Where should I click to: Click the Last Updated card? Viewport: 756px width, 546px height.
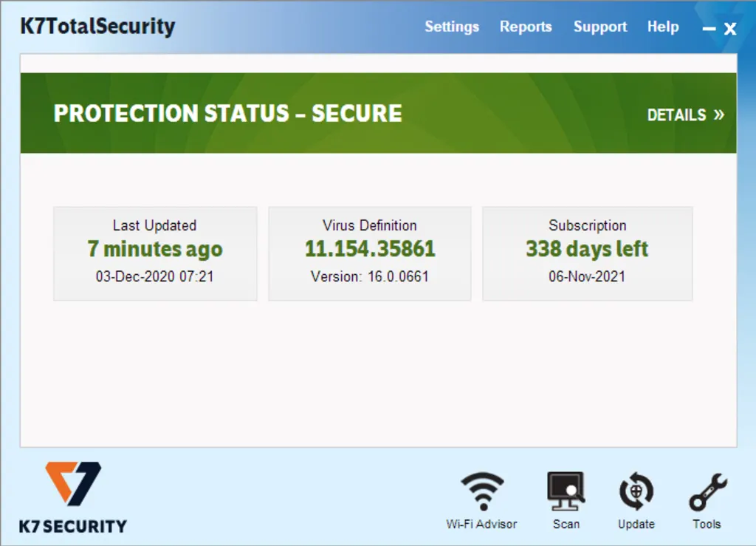155,253
